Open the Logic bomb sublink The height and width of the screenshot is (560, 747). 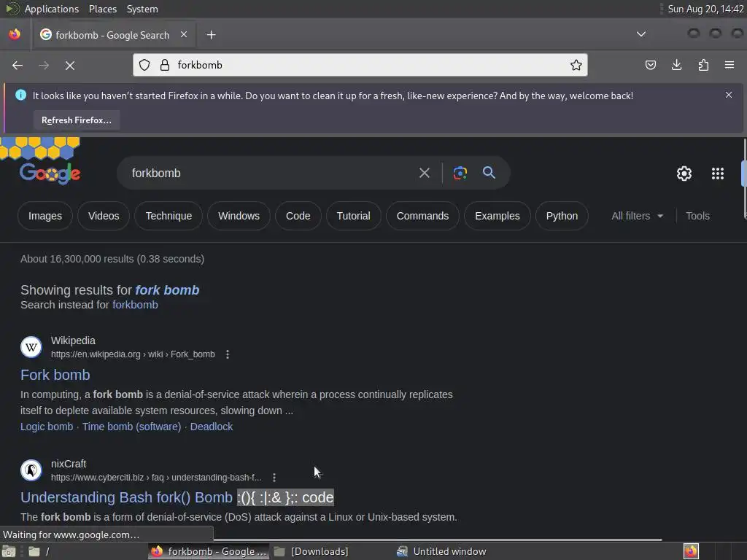click(x=47, y=427)
